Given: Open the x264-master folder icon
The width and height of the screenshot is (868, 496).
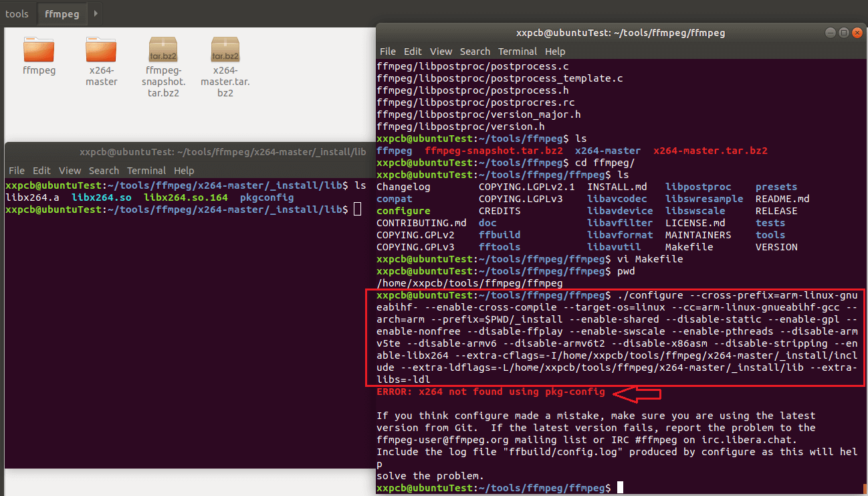Looking at the screenshot, I should point(102,49).
